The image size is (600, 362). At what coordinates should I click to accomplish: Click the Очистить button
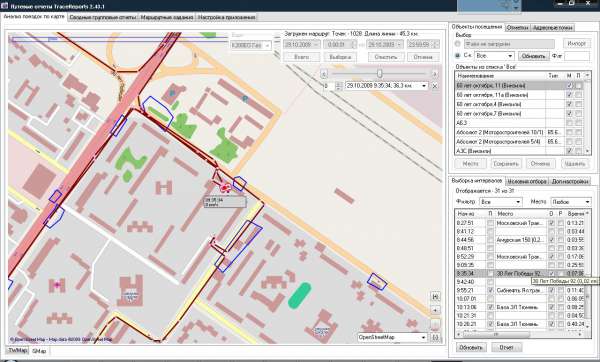point(385,57)
